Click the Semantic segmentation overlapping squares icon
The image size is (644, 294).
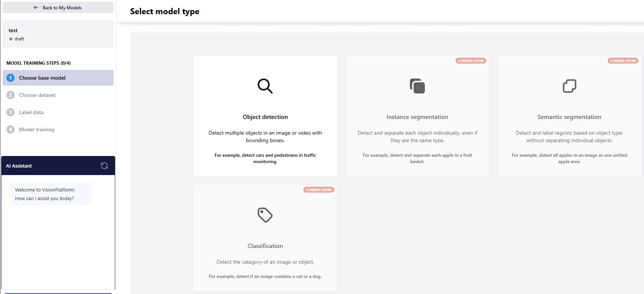point(569,86)
